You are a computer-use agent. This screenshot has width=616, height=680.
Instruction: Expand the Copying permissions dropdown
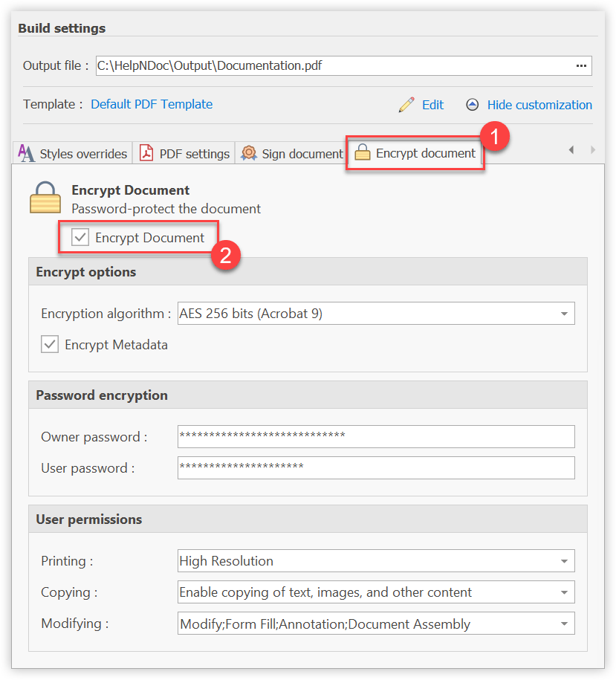[562, 592]
